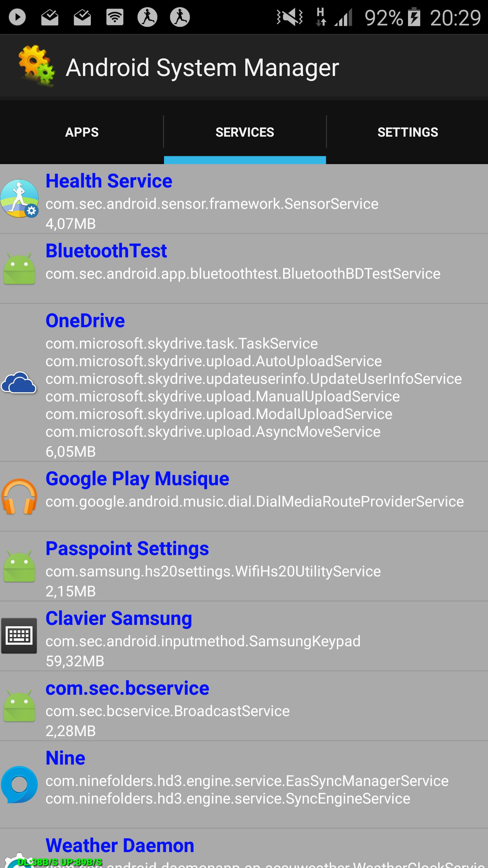Tap the Clavier Samsung keyboard icon
488x868 pixels.
coord(19,636)
